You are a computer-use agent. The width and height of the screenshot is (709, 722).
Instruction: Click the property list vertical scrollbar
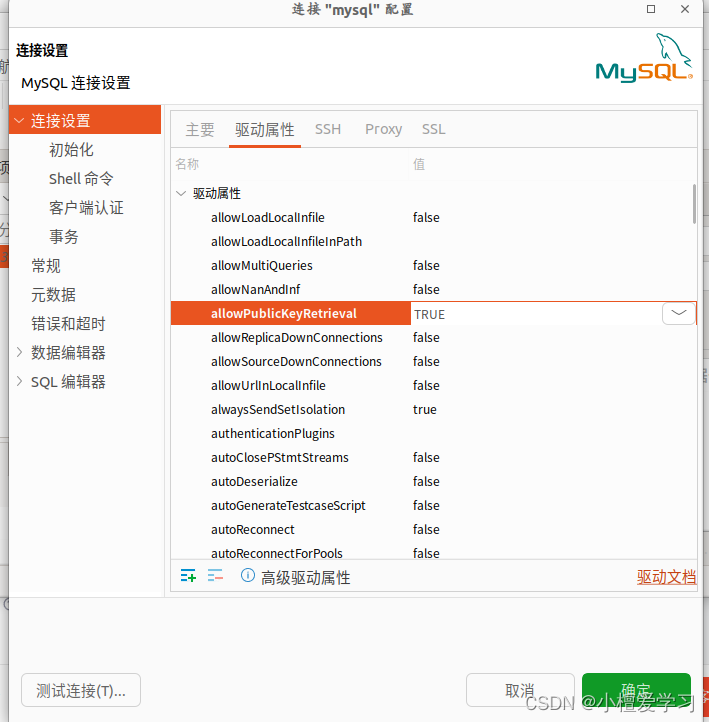pyautogui.click(x=694, y=204)
